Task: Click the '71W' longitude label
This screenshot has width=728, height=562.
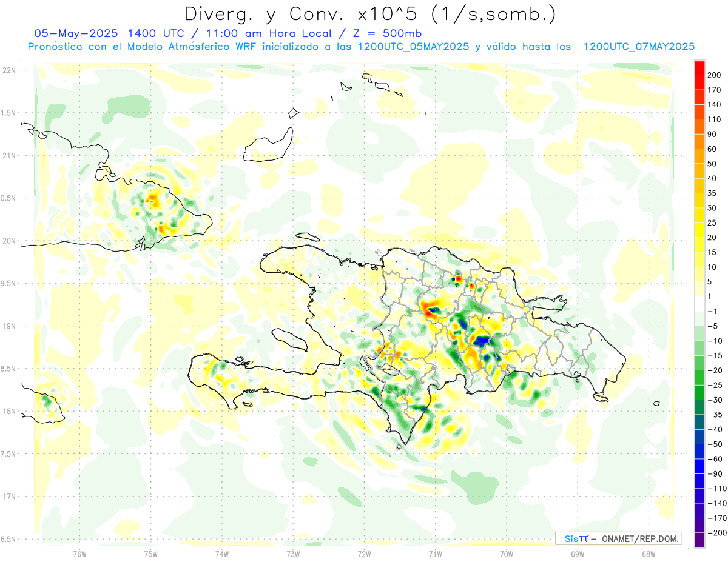Action: pyautogui.click(x=435, y=554)
